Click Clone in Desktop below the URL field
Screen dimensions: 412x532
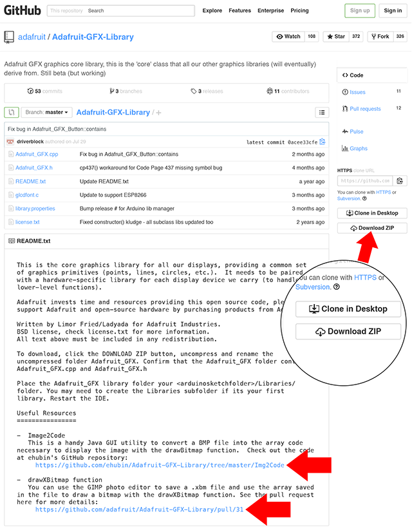point(372,213)
